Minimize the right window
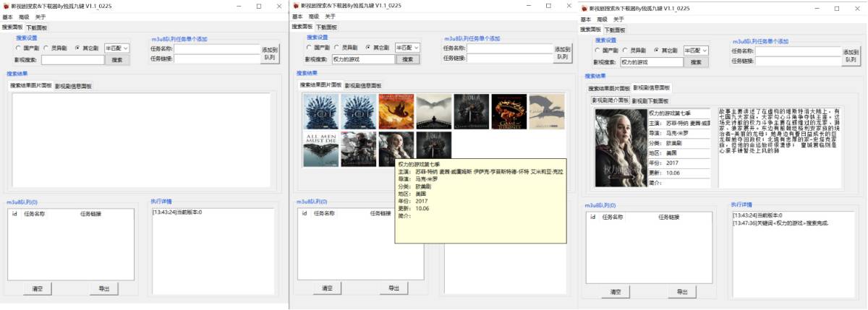The height and width of the screenshot is (310, 868). [816, 7]
